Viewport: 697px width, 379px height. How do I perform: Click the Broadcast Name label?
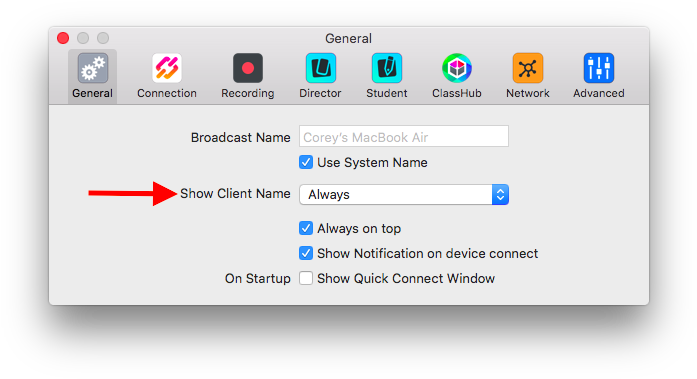tap(240, 137)
